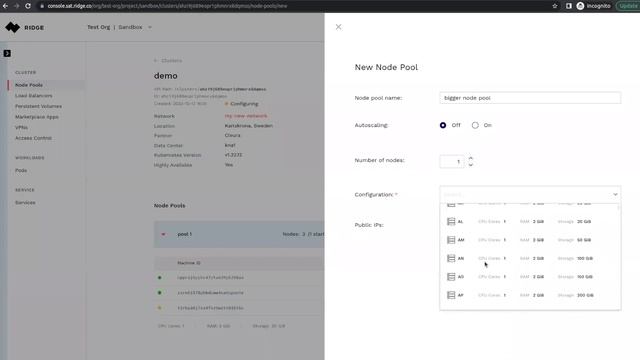The width and height of the screenshot is (640, 360).
Task: Click the third machine ID in pool 1
Action: click(x=210, y=308)
